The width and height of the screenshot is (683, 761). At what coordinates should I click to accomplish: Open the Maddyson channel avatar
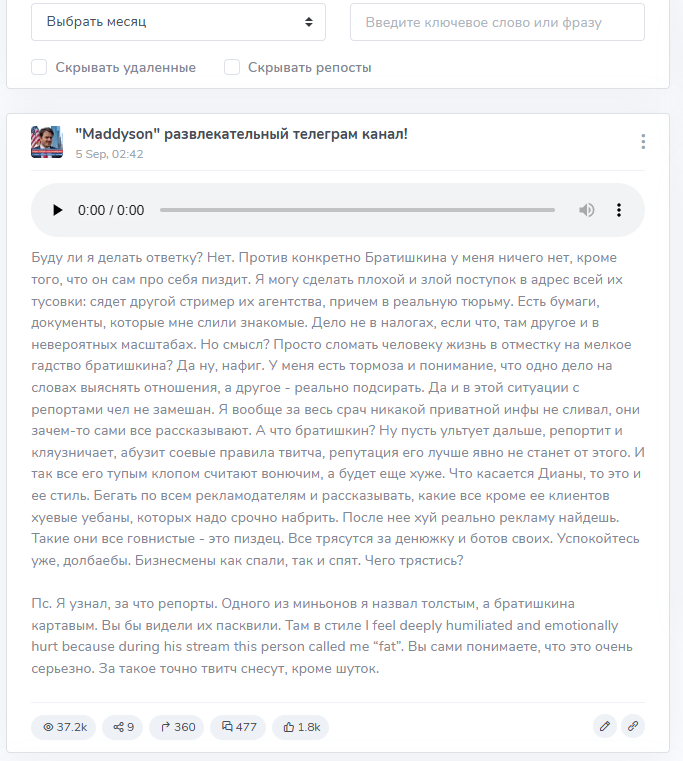pyautogui.click(x=47, y=142)
